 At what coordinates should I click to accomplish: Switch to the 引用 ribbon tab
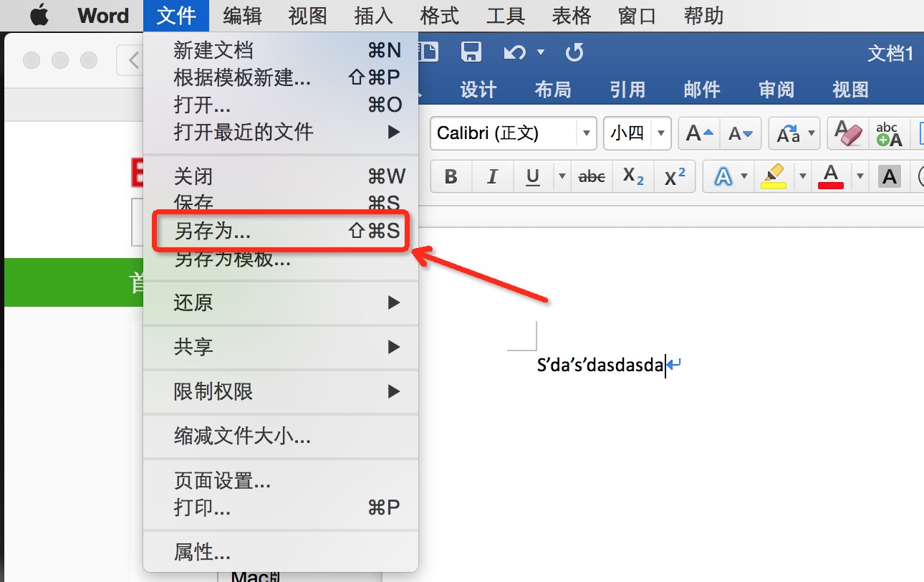click(627, 90)
